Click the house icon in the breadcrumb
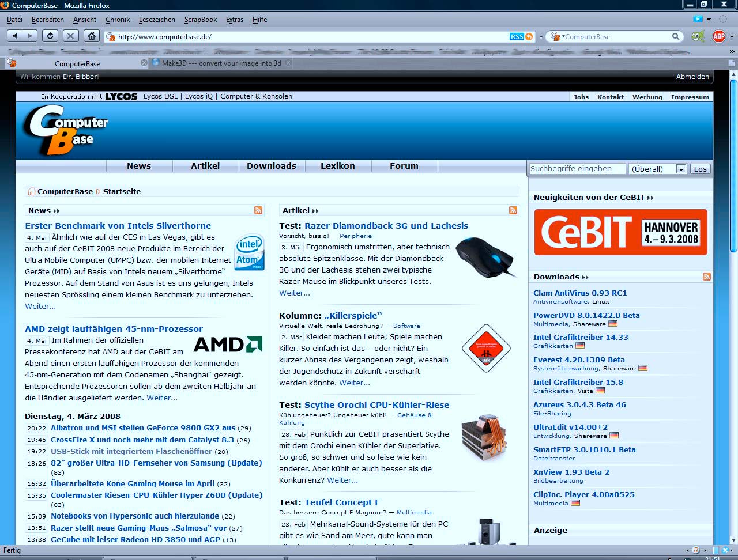The width and height of the screenshot is (738, 560). click(31, 191)
